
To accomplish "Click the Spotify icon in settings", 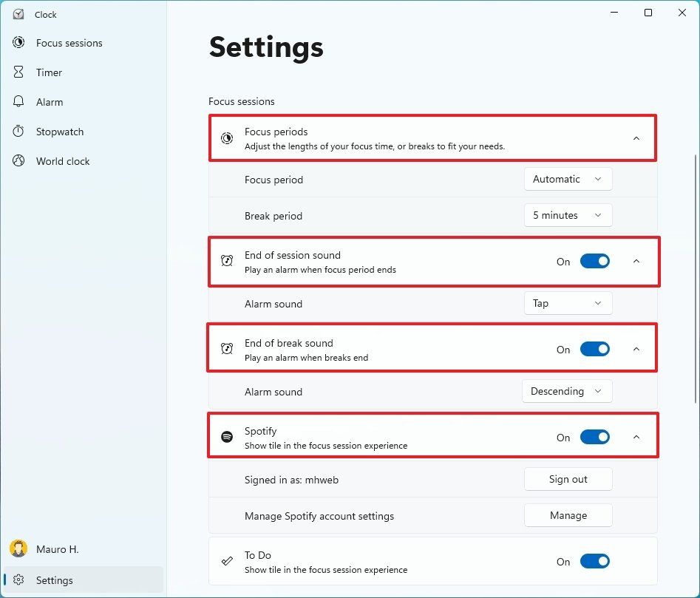I will (x=227, y=436).
